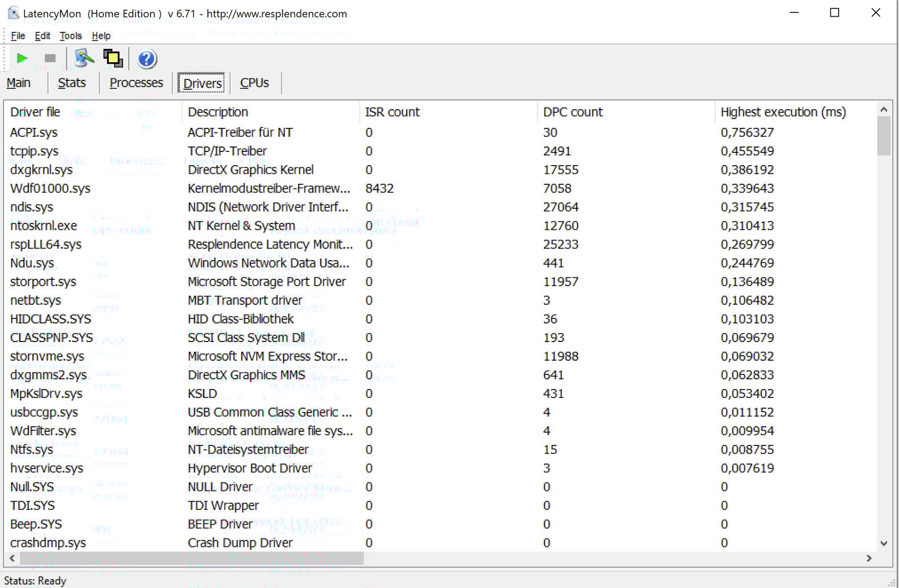Image resolution: width=899 pixels, height=588 pixels.
Task: Open help via the blue question icon
Action: 147,59
